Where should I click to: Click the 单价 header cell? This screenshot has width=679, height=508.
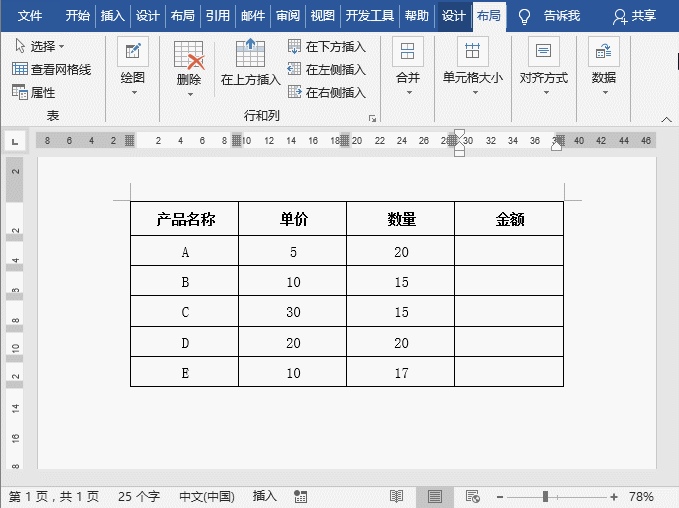pyautogui.click(x=293, y=219)
